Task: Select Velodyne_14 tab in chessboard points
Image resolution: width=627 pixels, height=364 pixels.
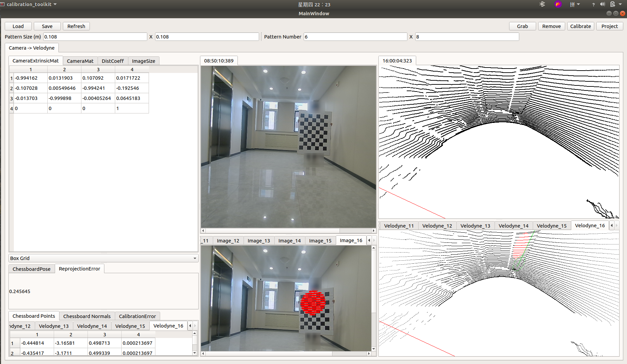Action: pos(92,326)
